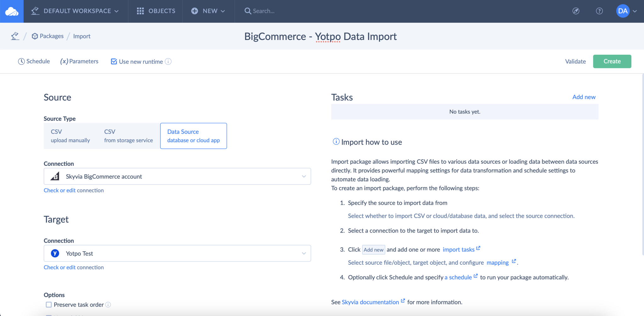Click the BigCommerce logo in source connection
Viewport: 644px width, 316px height.
coord(55,176)
